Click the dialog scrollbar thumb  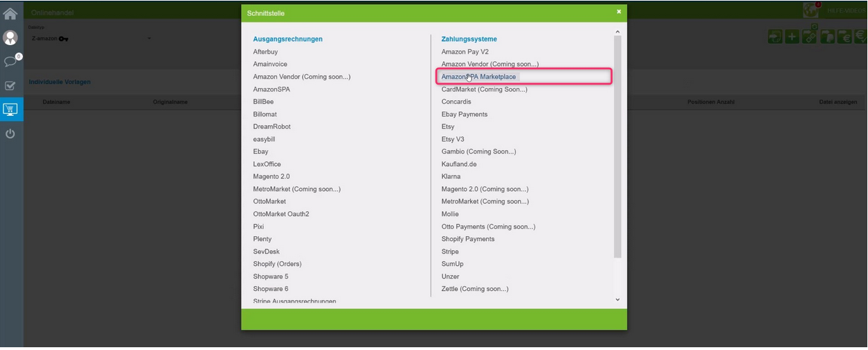617,148
